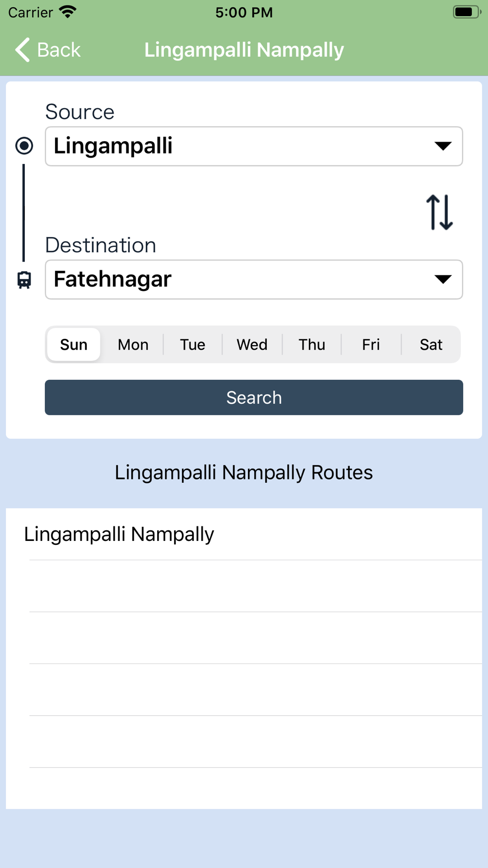Tap the source location circle icon
The width and height of the screenshot is (488, 868).
(x=24, y=145)
